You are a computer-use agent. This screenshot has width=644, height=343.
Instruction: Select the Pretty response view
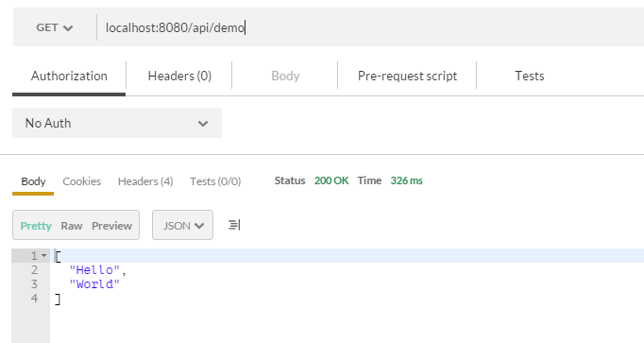tap(36, 226)
